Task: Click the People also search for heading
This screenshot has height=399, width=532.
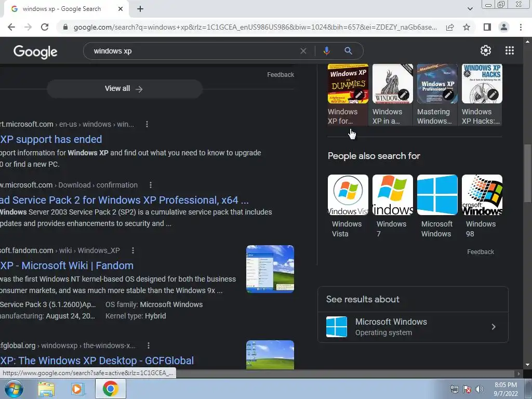Action: coord(374,156)
